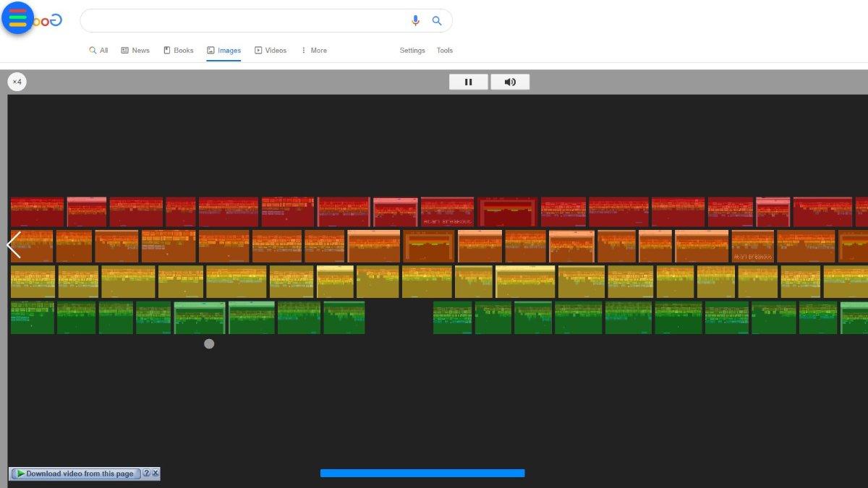Screen dimensions: 868x488
Task: Switch to the News tab
Action: [x=135, y=51]
